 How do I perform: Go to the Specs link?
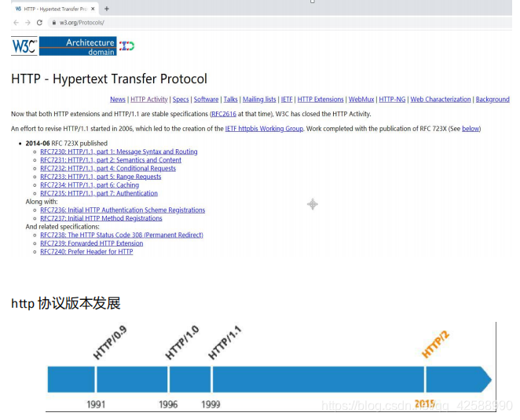coord(181,100)
